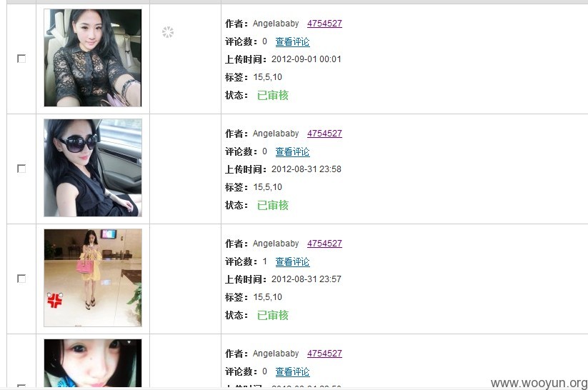Open the sunglasses car photo thumbnail

[93, 168]
